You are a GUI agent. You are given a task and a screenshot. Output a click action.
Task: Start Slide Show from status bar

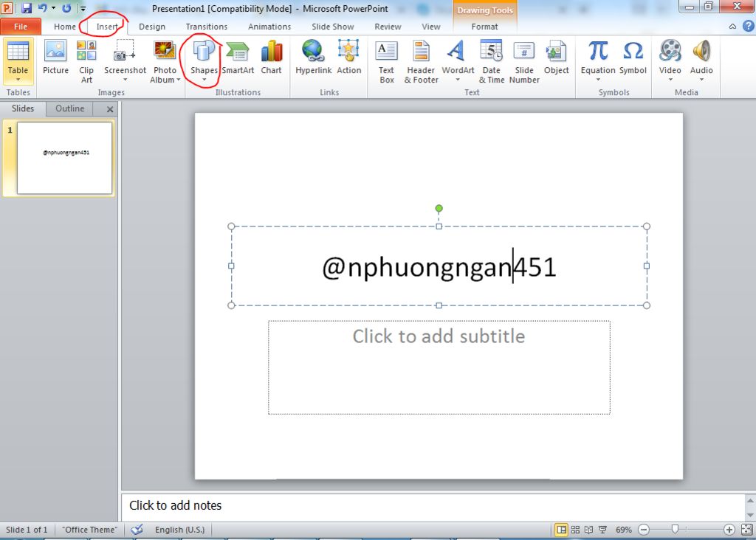(x=602, y=530)
